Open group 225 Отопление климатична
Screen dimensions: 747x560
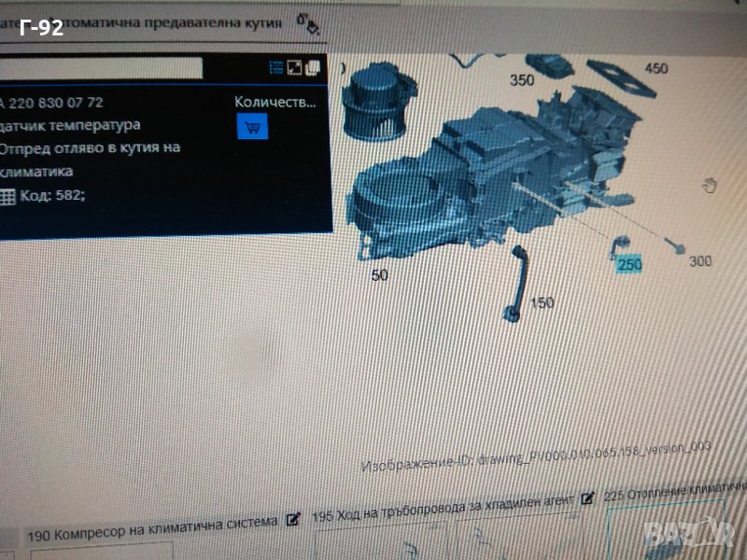point(674,493)
